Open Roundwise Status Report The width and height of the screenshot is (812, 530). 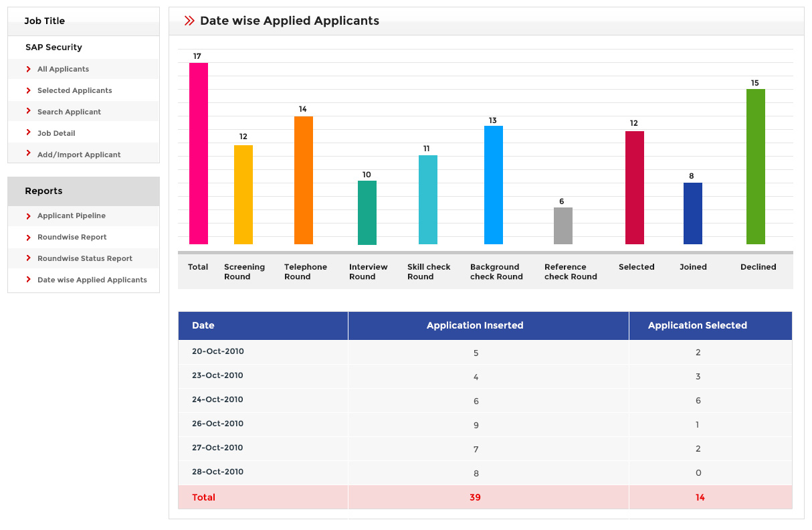click(85, 258)
